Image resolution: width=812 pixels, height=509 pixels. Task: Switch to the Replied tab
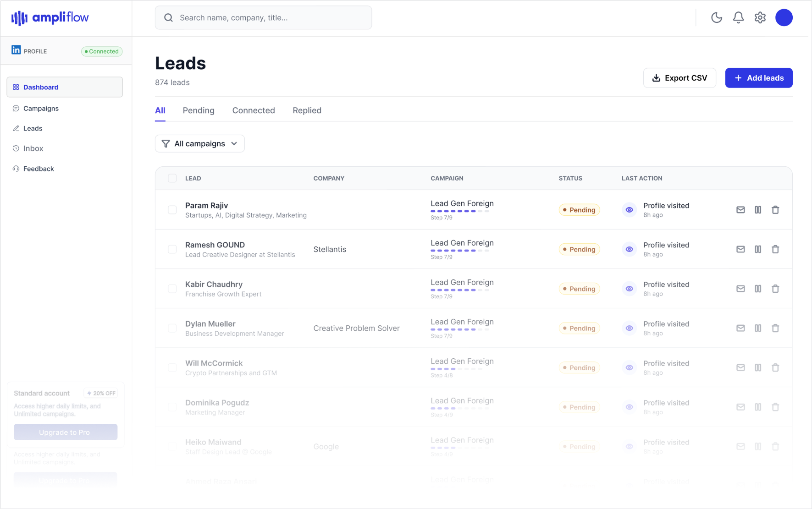coord(307,110)
